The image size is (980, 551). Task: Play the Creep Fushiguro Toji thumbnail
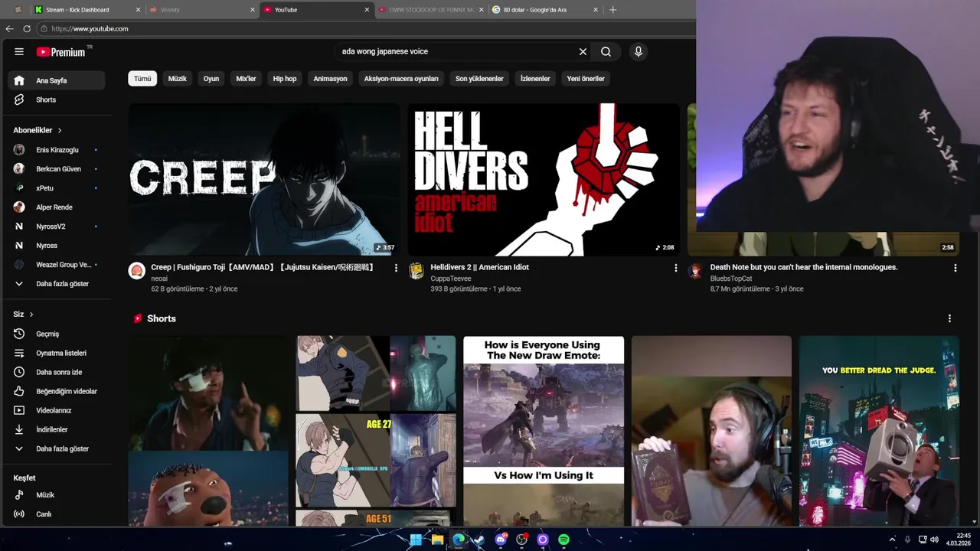(x=264, y=179)
